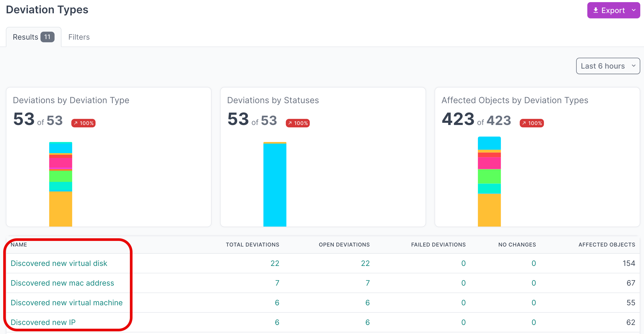Image resolution: width=644 pixels, height=334 pixels.
Task: Switch to the Filters tab
Action: point(79,37)
